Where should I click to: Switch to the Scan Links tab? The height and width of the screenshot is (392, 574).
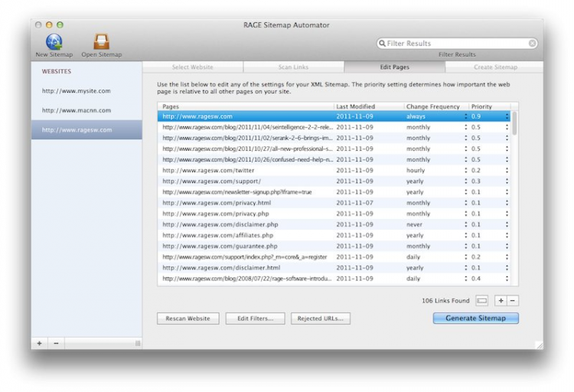click(293, 67)
